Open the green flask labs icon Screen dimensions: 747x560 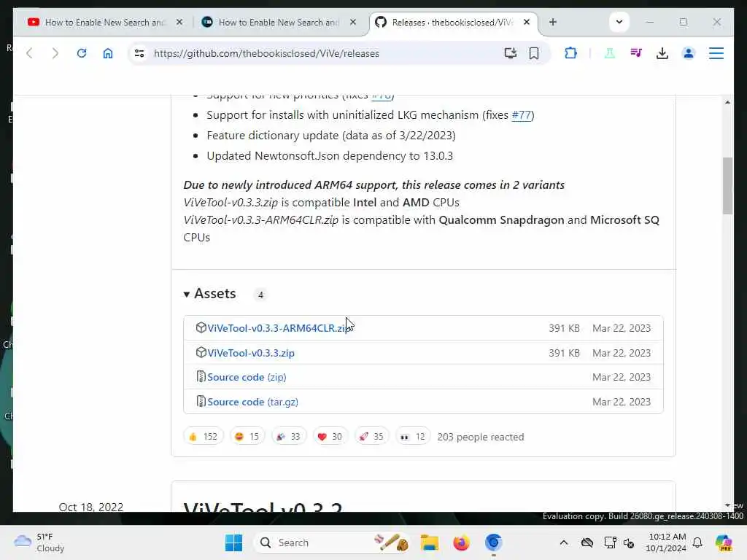click(609, 53)
